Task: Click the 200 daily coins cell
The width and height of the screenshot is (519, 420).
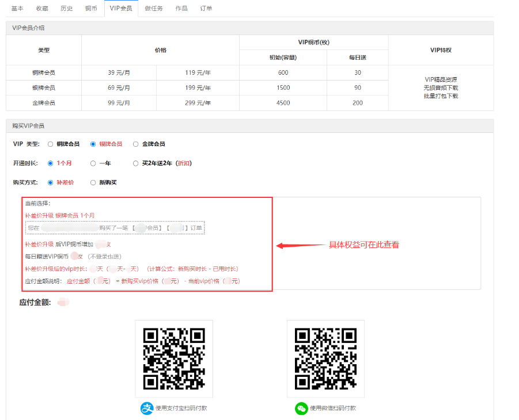Action: pos(358,103)
